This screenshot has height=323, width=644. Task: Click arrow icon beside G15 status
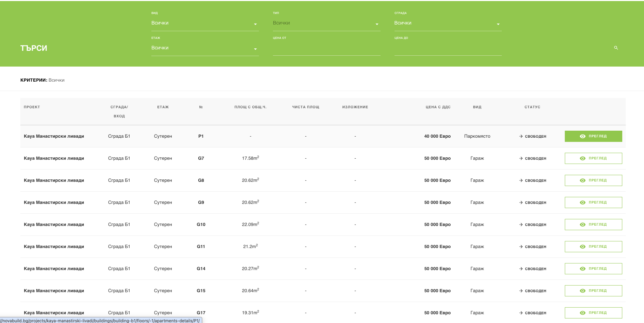tap(521, 291)
